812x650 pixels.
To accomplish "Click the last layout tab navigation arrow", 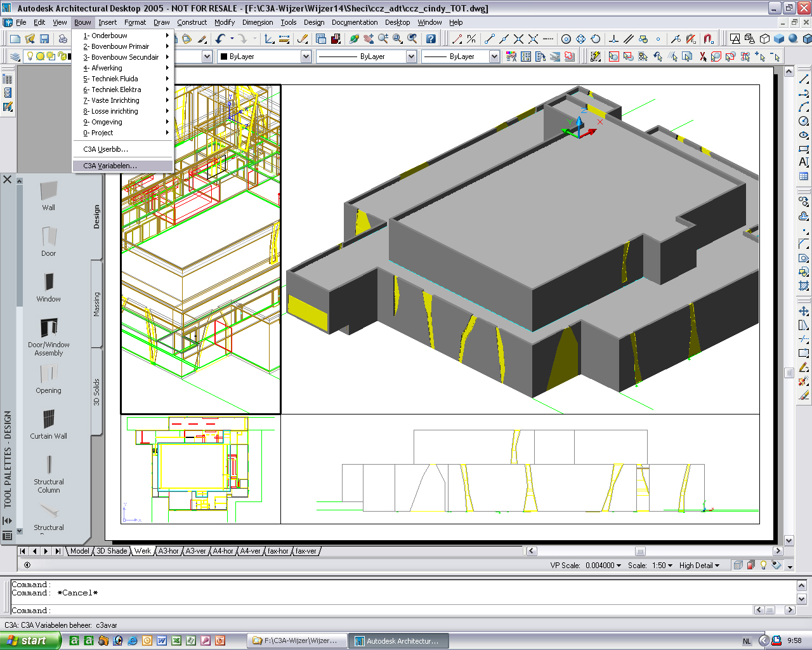I will click(x=58, y=551).
